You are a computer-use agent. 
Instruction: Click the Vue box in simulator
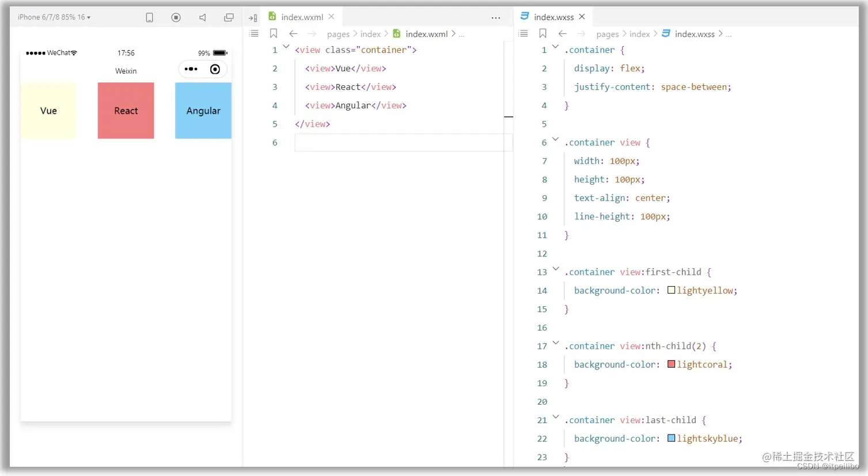click(48, 111)
